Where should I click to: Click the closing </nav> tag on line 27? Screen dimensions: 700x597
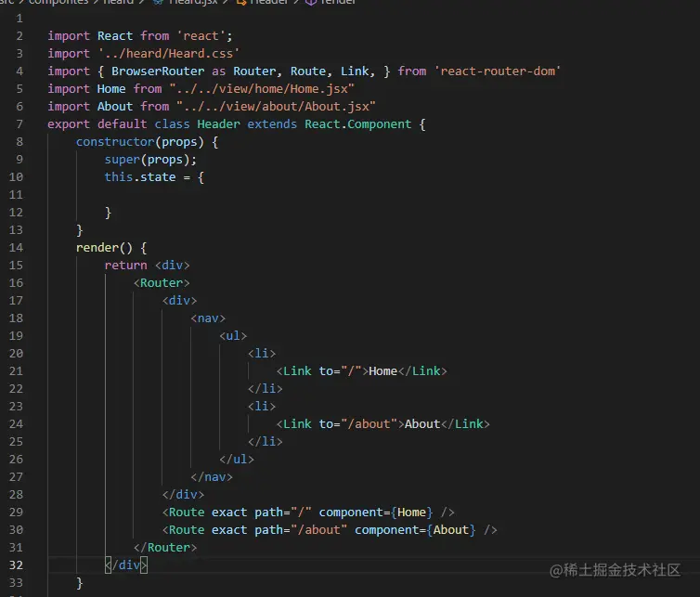point(212,477)
